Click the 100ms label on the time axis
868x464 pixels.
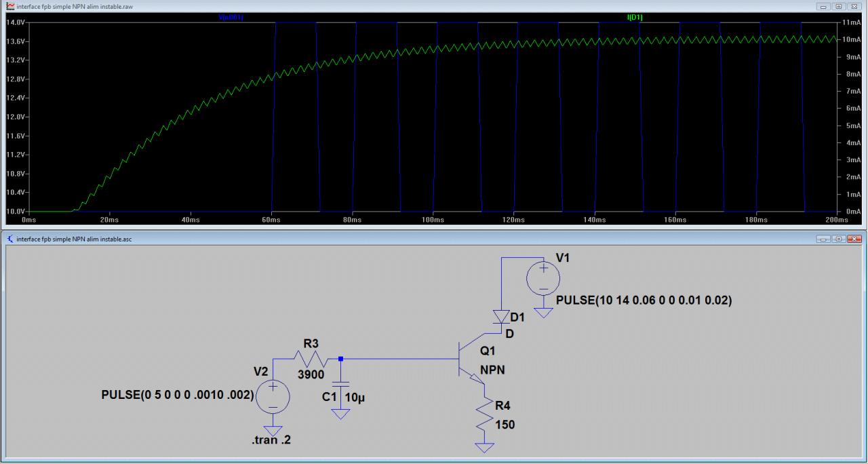point(433,220)
